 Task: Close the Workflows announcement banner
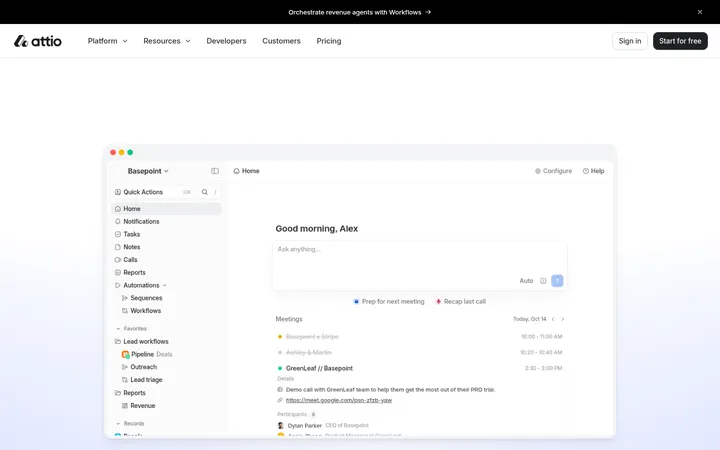[700, 12]
